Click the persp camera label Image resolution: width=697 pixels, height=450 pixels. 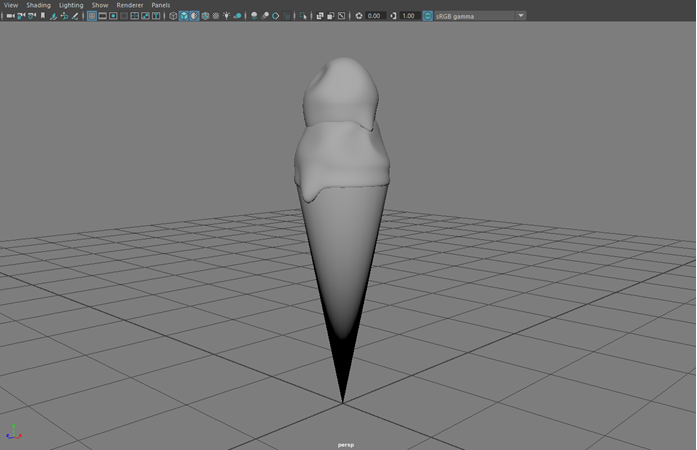pyautogui.click(x=346, y=445)
